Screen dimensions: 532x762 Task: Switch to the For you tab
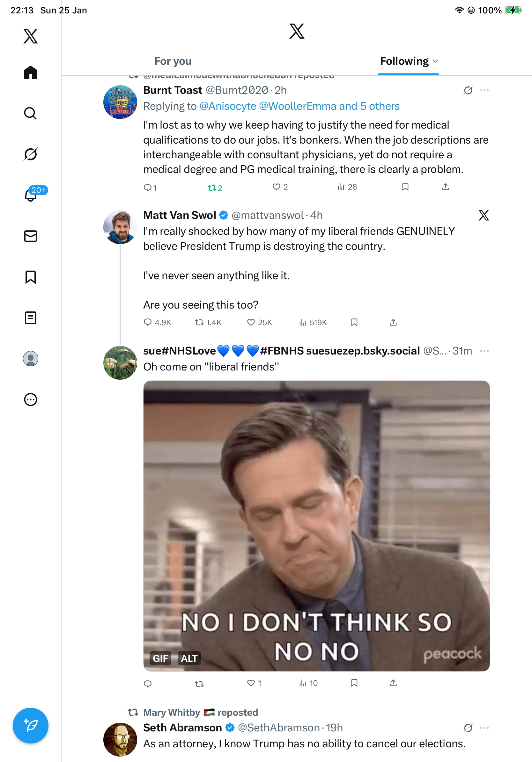click(173, 61)
